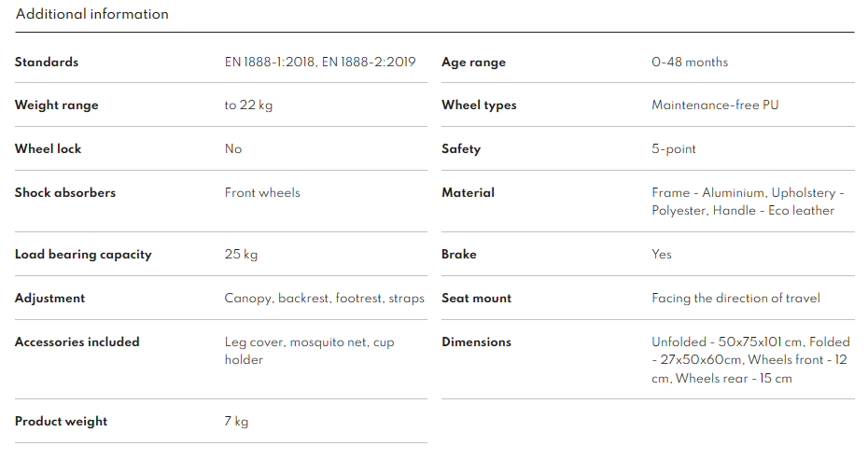868x460 pixels.
Task: Select the Maintenance-free PU text
Action: point(715,105)
